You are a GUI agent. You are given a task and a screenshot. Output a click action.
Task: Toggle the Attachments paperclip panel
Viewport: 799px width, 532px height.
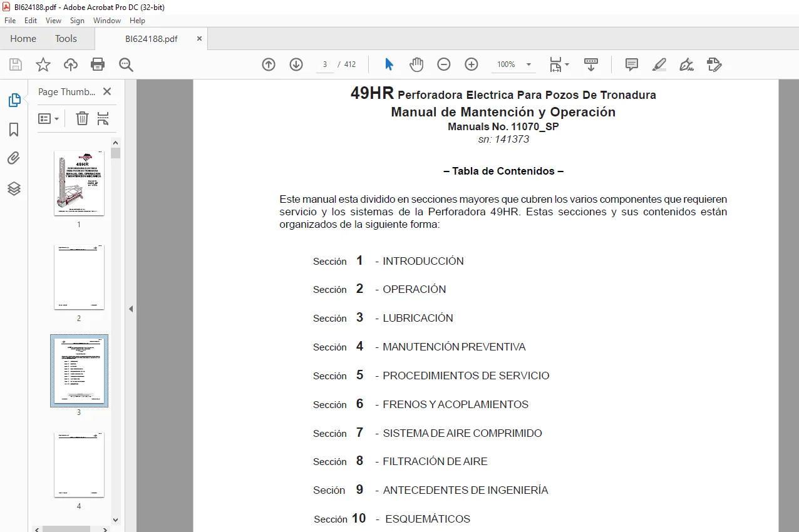click(x=14, y=158)
